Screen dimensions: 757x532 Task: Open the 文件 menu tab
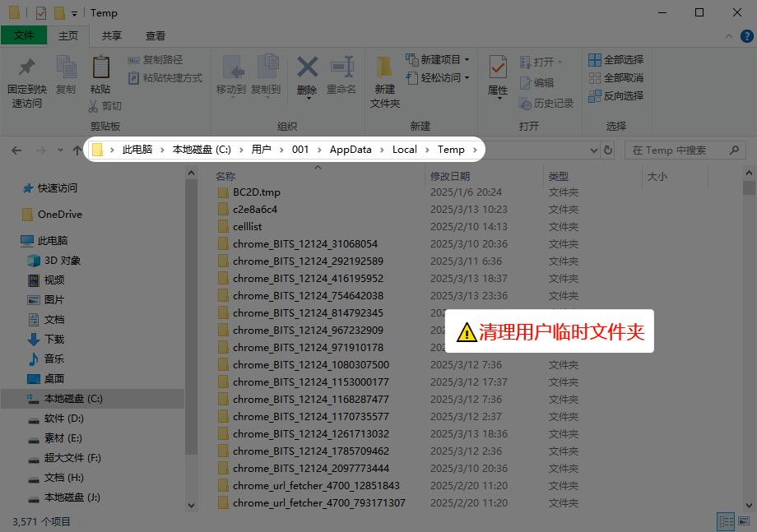pos(24,35)
